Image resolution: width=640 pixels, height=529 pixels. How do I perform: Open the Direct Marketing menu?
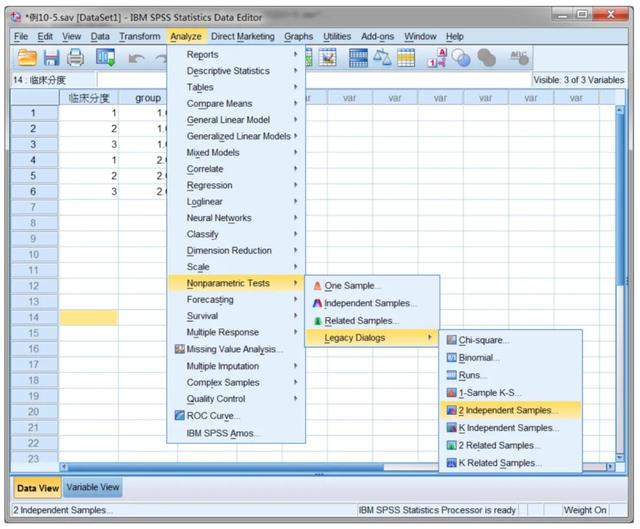pos(242,36)
